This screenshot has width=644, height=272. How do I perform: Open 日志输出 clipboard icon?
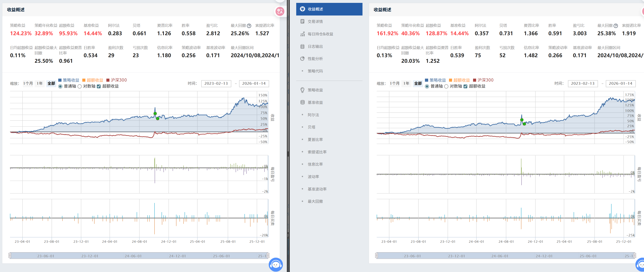(x=302, y=46)
